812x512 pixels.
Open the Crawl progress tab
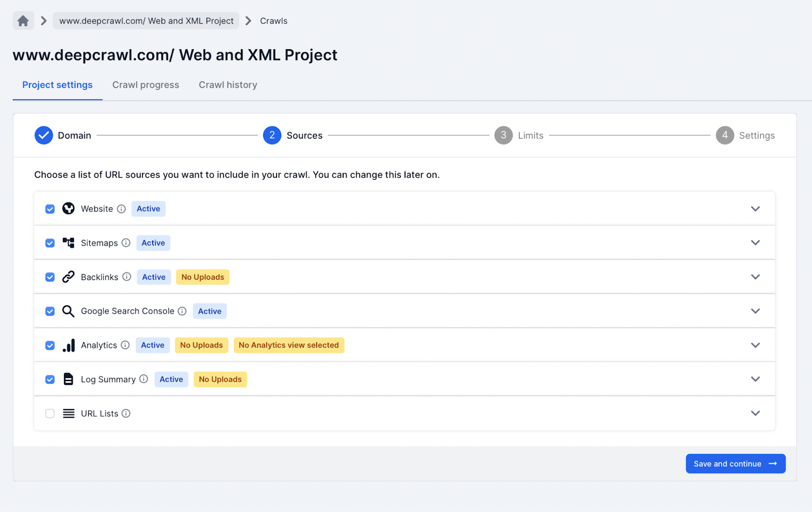[146, 85]
